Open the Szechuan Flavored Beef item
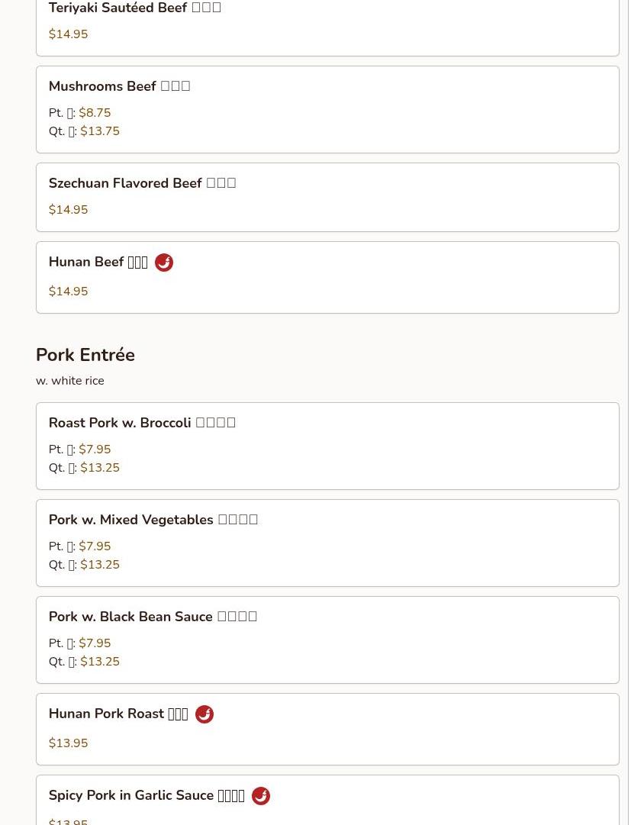Viewport: 644px width, 825px height. (142, 183)
